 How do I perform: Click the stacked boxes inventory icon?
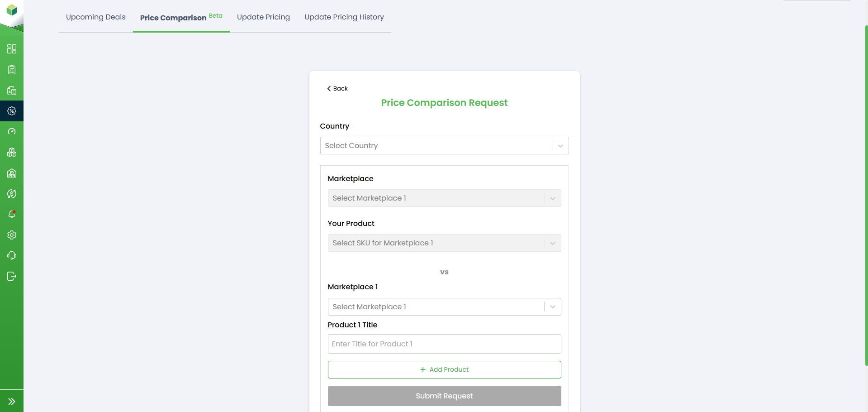(12, 153)
